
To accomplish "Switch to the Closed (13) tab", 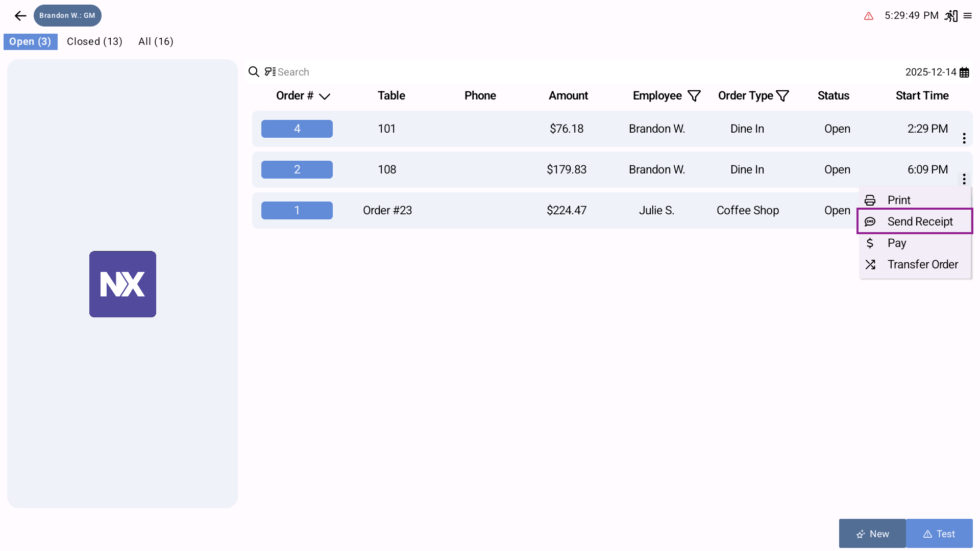I will (94, 42).
